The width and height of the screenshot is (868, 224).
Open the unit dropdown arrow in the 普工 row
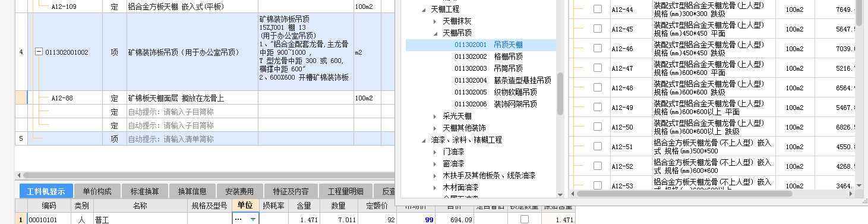pyautogui.click(x=254, y=220)
